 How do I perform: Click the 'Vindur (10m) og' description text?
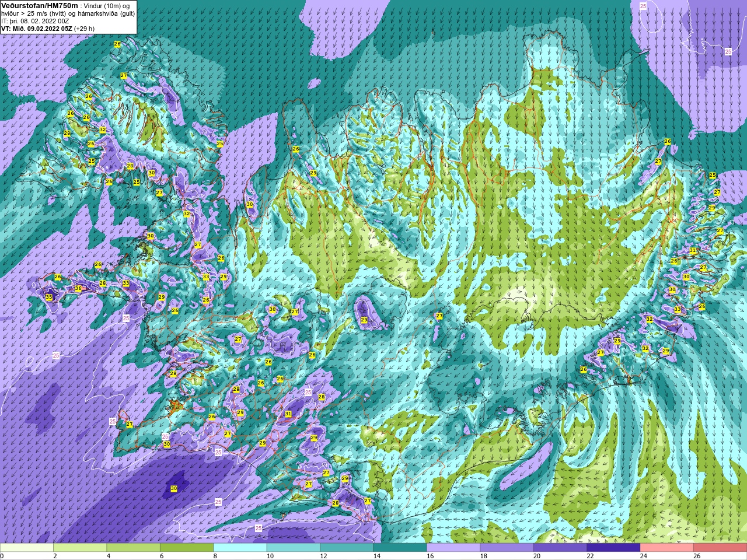tap(107, 6)
